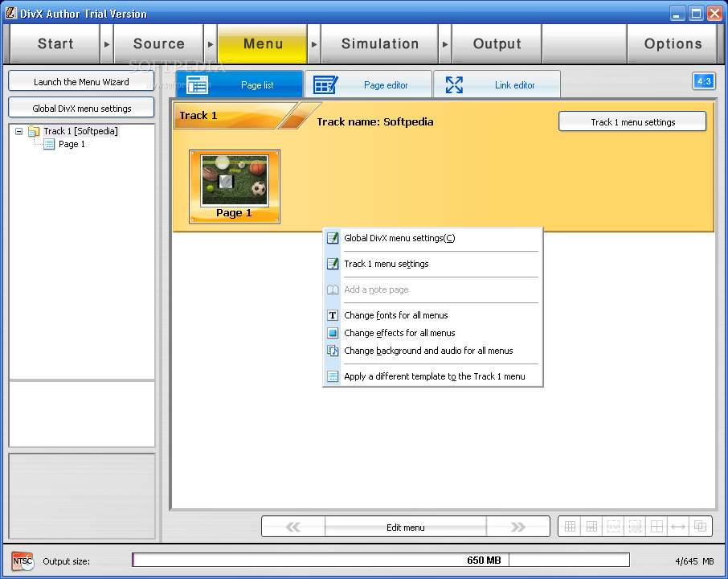The height and width of the screenshot is (579, 728).
Task: Click the arrow between Simulation and Output
Action: [x=445, y=44]
